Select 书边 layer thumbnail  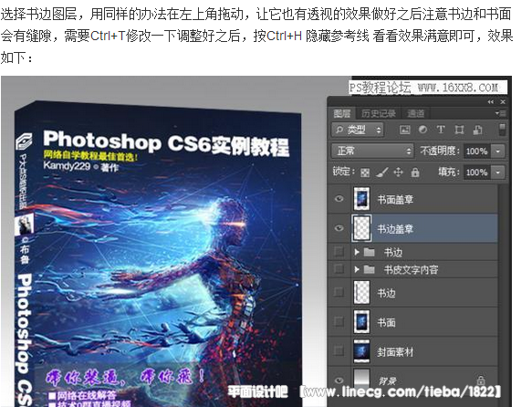coord(361,292)
